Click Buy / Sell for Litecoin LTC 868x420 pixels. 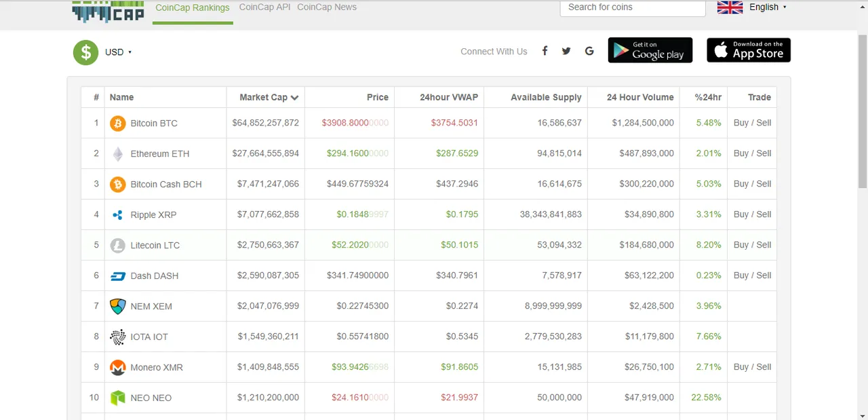[x=752, y=245]
